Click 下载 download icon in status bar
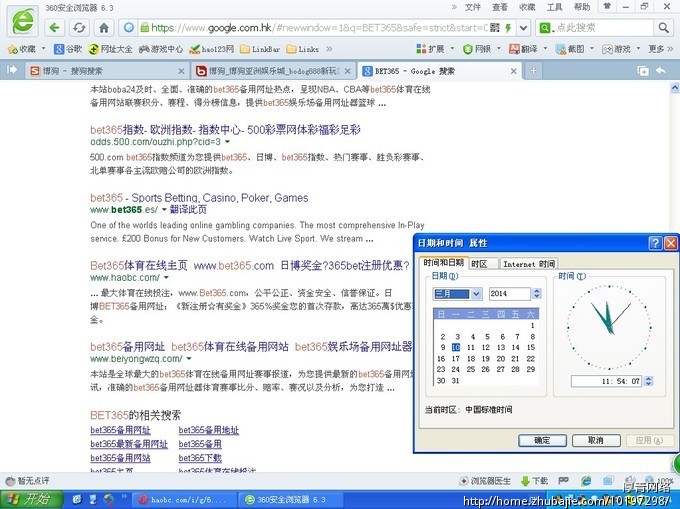Viewport: 680px width, 509px height. pos(534,481)
